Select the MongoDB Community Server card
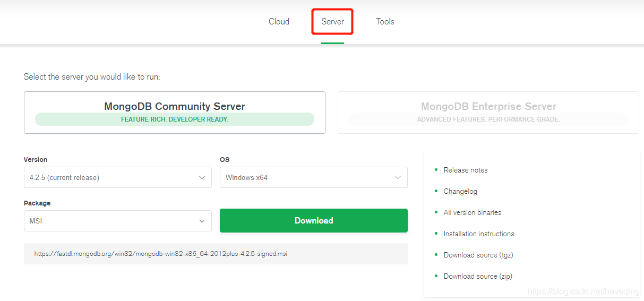644x301 pixels. [x=175, y=113]
